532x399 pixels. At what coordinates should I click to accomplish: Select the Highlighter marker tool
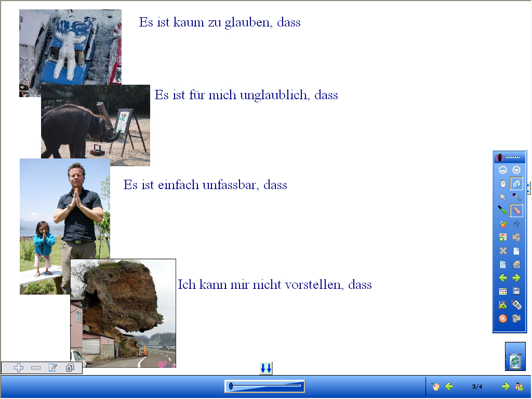coord(516,197)
